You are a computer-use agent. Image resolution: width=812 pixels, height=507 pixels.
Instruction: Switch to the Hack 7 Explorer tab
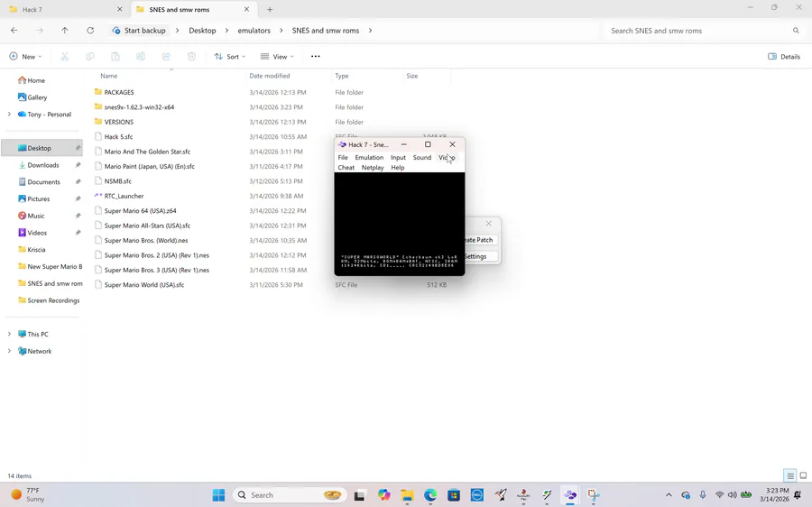pyautogui.click(x=64, y=9)
